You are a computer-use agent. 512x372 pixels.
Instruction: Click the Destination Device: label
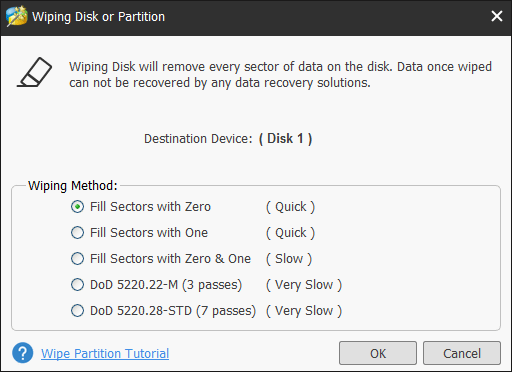click(x=198, y=139)
